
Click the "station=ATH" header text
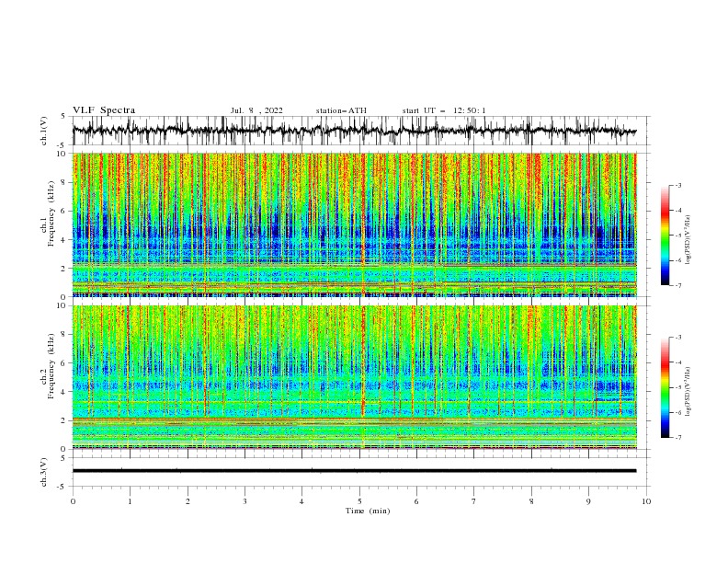coord(341,110)
